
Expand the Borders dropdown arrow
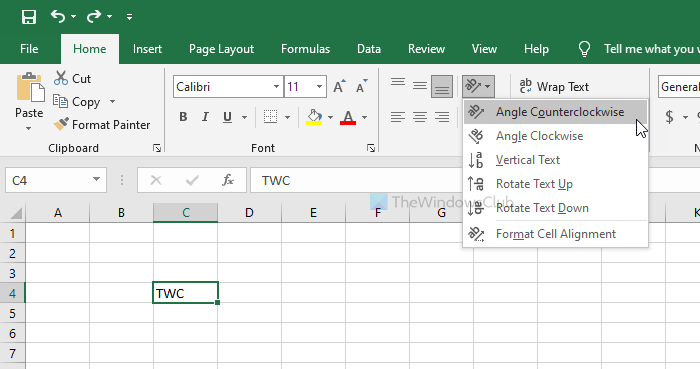tap(287, 117)
